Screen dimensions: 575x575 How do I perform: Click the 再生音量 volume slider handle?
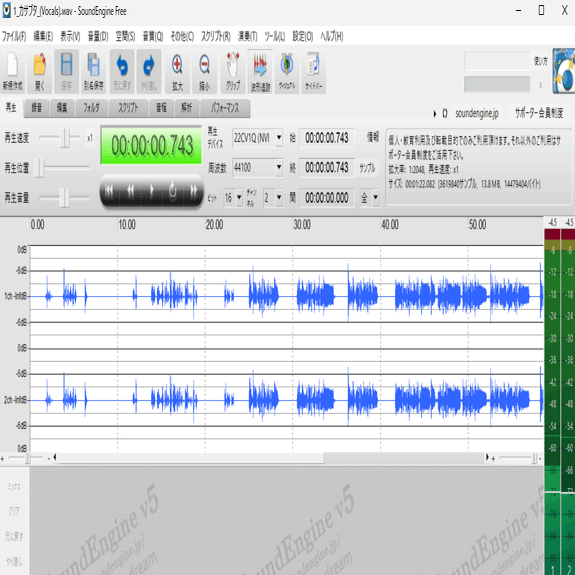pos(64,197)
